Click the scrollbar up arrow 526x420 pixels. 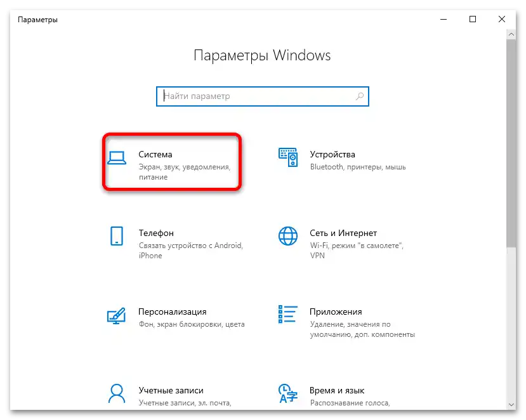[511, 34]
